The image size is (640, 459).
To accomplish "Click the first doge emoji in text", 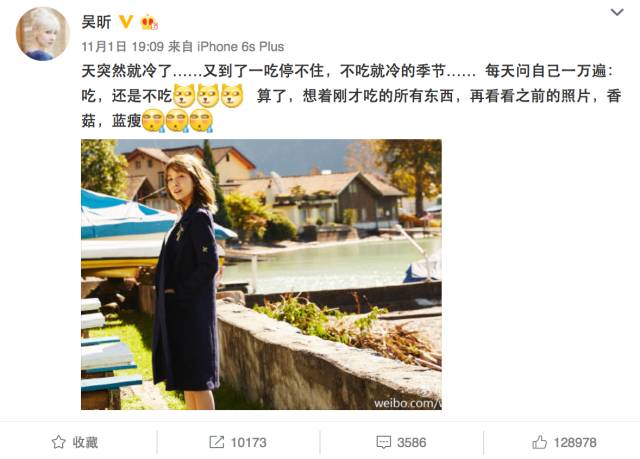I will 184,95.
